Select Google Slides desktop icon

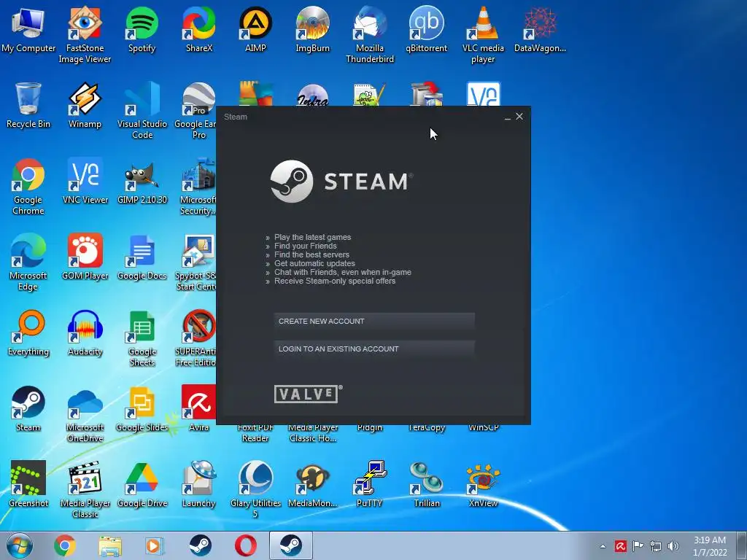142,408
